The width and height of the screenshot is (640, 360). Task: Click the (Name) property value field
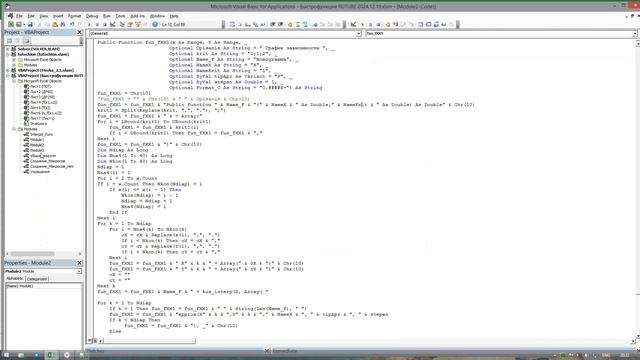pyautogui.click(x=51, y=286)
